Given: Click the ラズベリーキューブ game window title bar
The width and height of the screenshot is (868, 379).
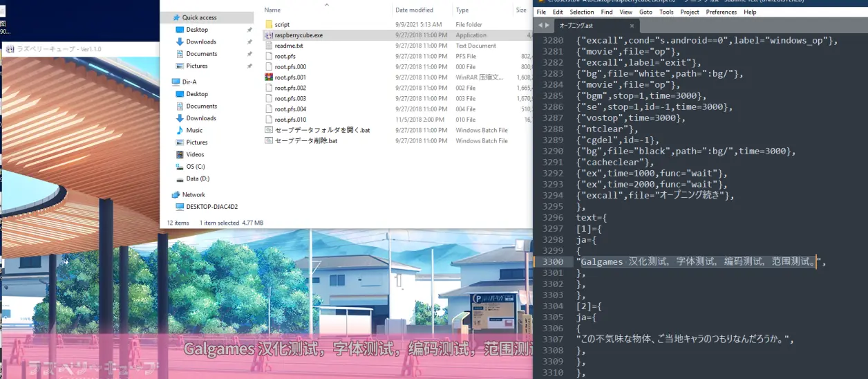Looking at the screenshot, I should point(82,49).
